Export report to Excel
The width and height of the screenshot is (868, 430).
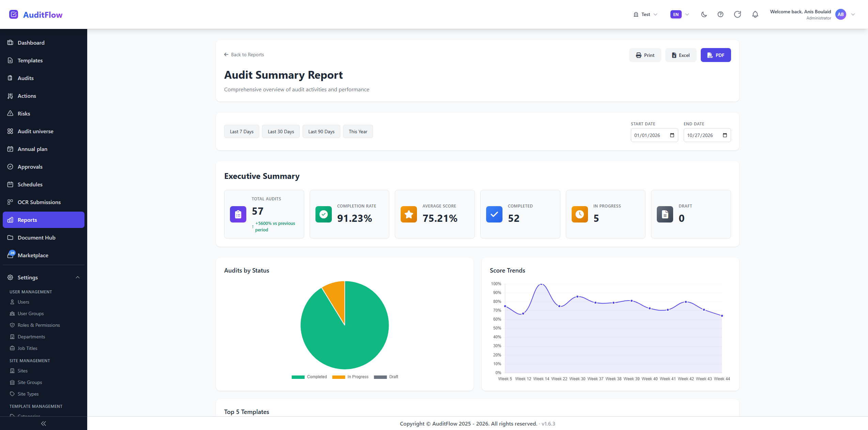[x=680, y=55]
